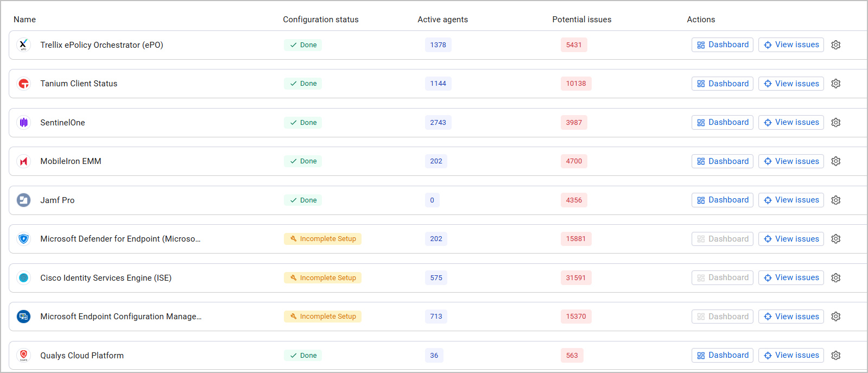Open settings gear for Microsoft Defender for Endpoint
Screen dimensions: 868x373
pyautogui.click(x=836, y=239)
